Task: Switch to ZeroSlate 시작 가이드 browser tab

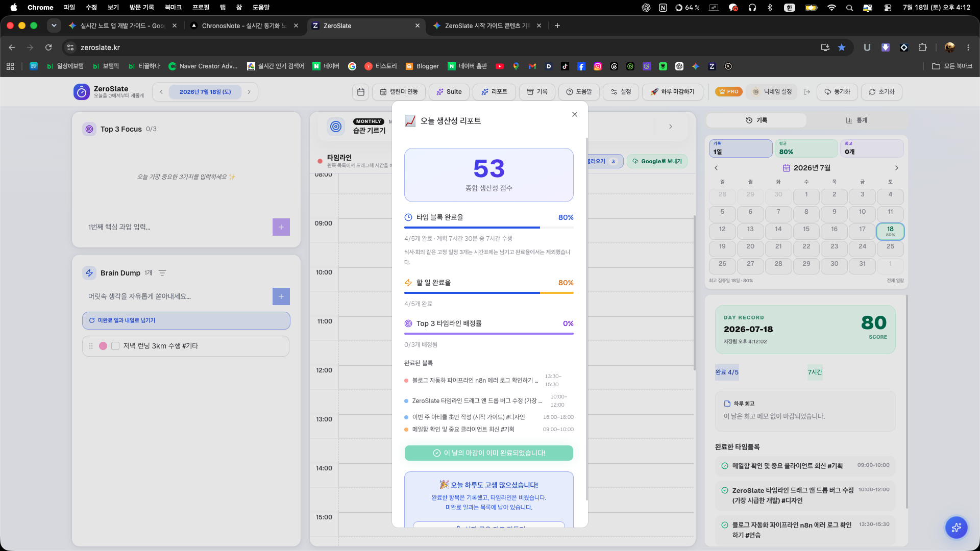Action: click(487, 26)
